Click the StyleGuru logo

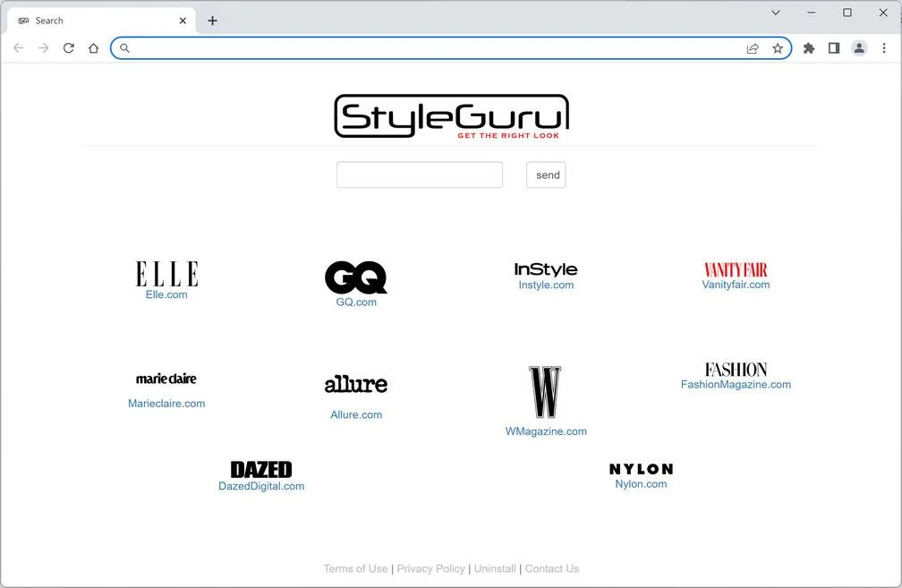click(452, 116)
